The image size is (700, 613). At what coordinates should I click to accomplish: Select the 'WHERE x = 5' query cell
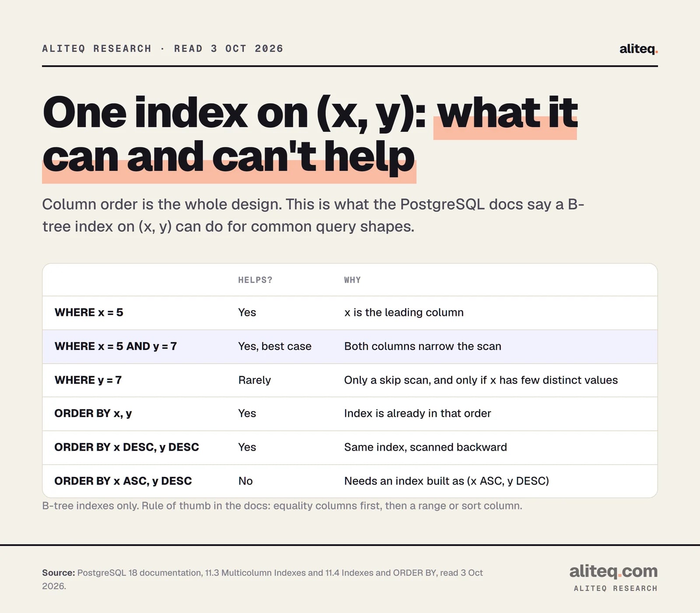coord(89,312)
